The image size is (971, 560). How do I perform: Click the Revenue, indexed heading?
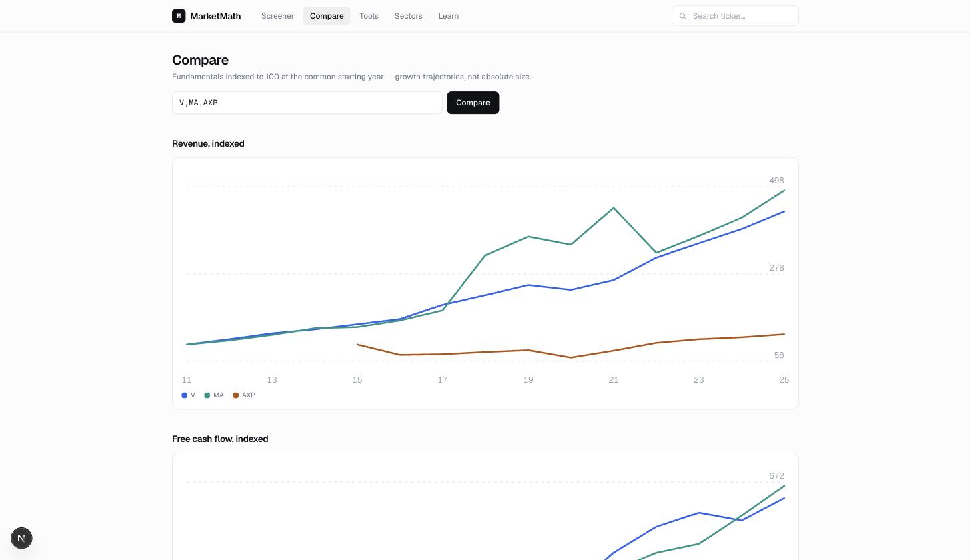pyautogui.click(x=208, y=143)
